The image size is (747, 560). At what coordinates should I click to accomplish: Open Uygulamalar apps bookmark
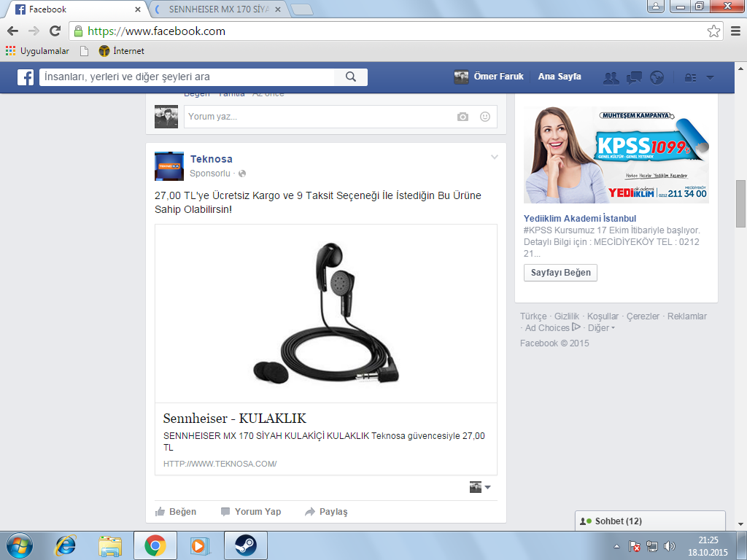[x=37, y=51]
